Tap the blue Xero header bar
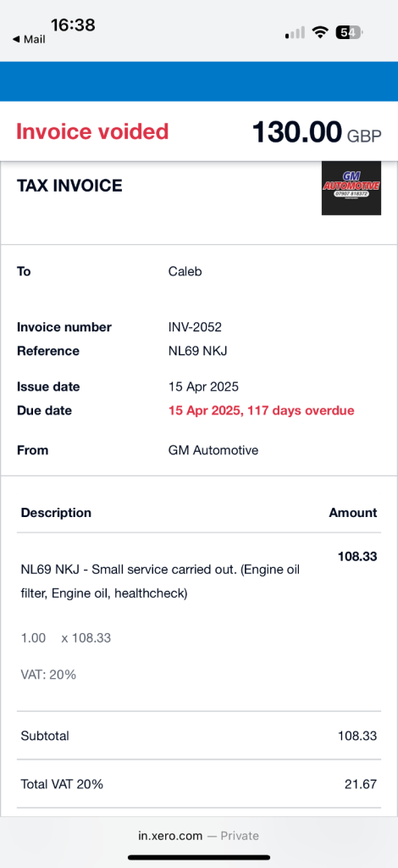 click(x=199, y=81)
